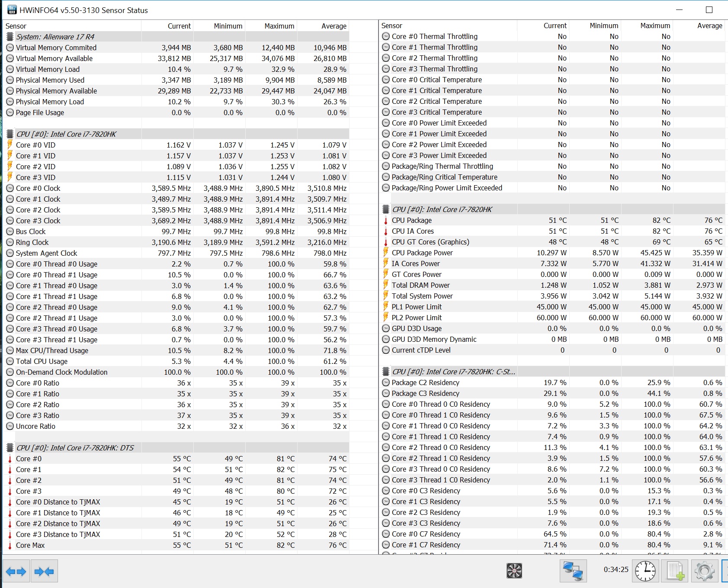Click Uncore Ratio sensor icon
The width and height of the screenshot is (728, 588).
tap(10, 426)
